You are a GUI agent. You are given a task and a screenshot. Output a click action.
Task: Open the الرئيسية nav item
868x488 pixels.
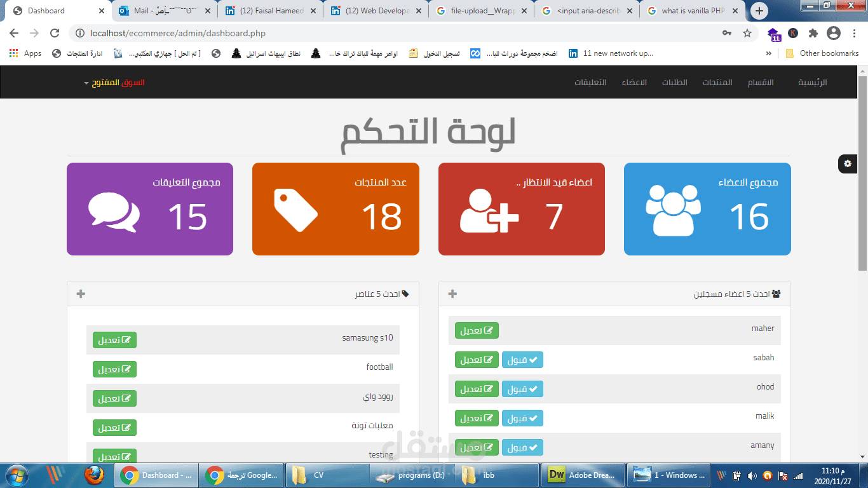pyautogui.click(x=813, y=83)
